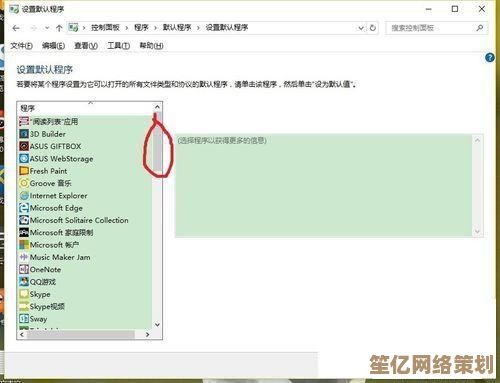Open the help question mark icon

click(490, 58)
